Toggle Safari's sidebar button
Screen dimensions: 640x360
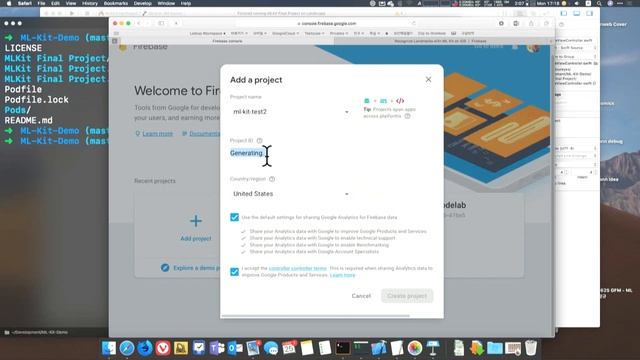coord(161,23)
